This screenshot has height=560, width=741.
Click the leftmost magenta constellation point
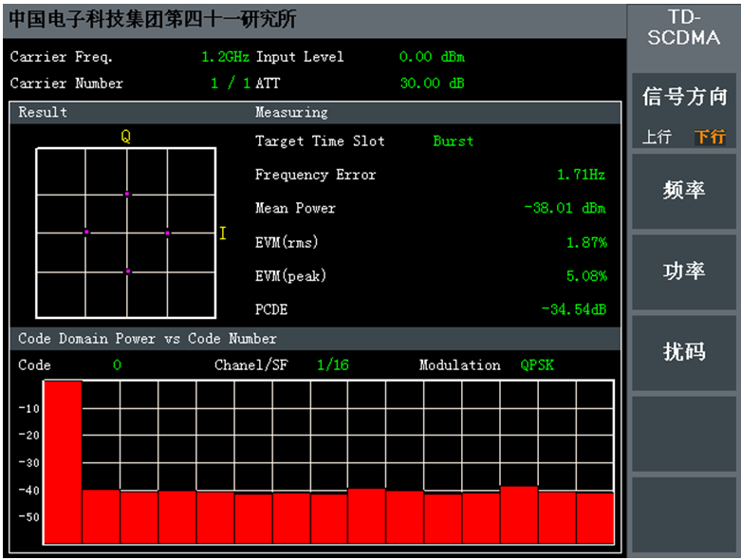pos(86,232)
